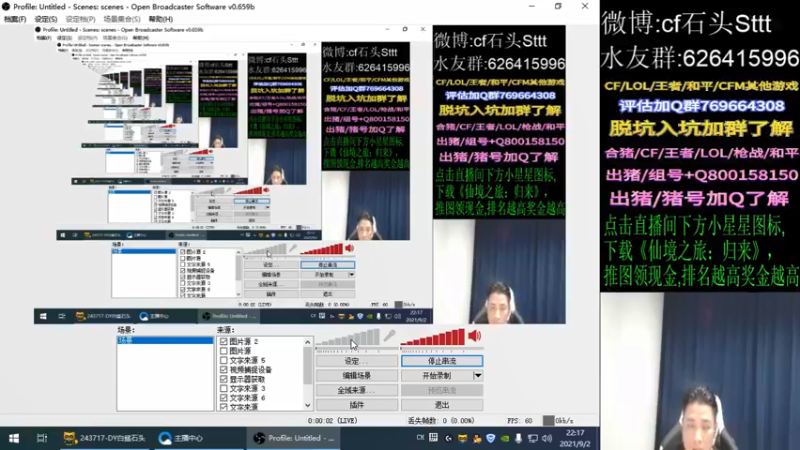The height and width of the screenshot is (450, 800).
Task: Click the 编辑场景 button
Action: (357, 376)
